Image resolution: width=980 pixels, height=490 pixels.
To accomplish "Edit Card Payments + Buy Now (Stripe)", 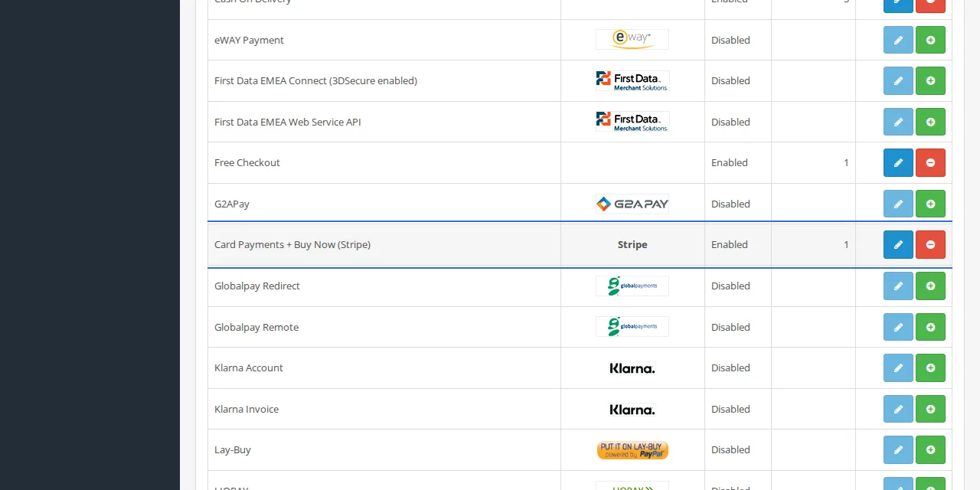I will pyautogui.click(x=898, y=244).
